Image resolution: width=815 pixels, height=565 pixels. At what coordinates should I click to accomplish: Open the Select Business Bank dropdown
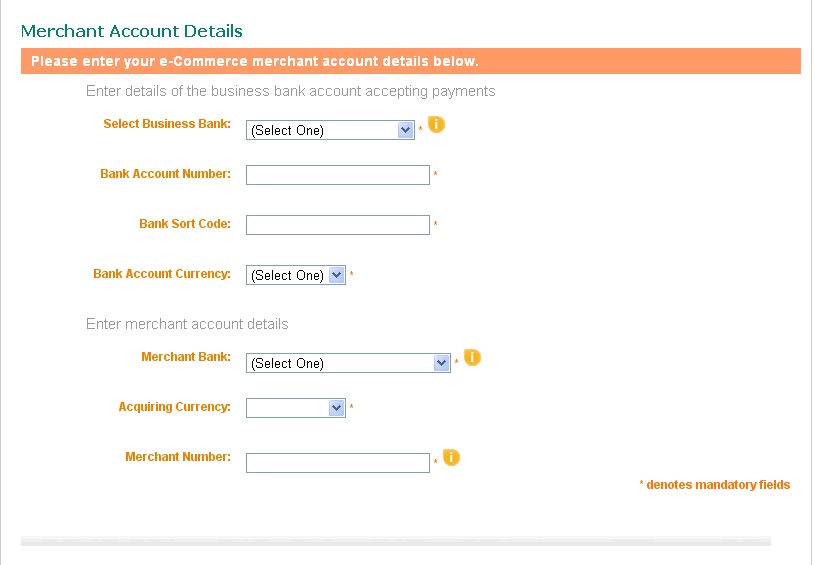(x=330, y=130)
